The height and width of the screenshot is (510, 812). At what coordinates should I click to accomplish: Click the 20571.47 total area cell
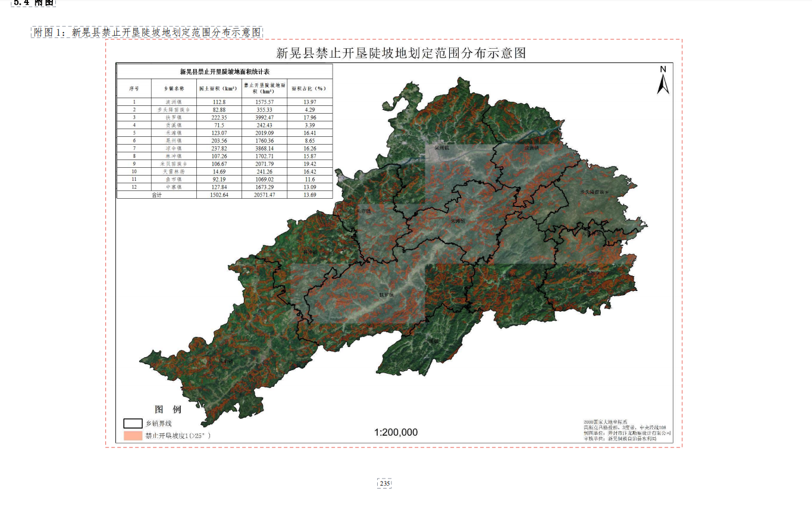tap(264, 195)
